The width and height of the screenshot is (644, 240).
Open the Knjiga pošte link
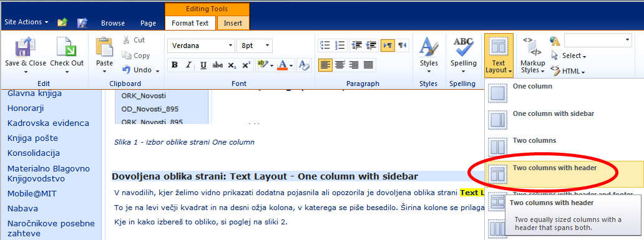(32, 138)
